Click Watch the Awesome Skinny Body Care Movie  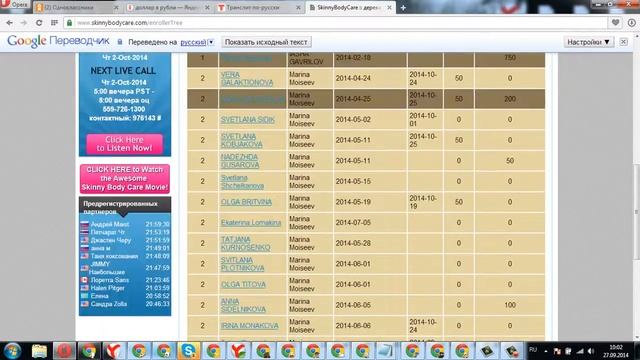click(124, 178)
